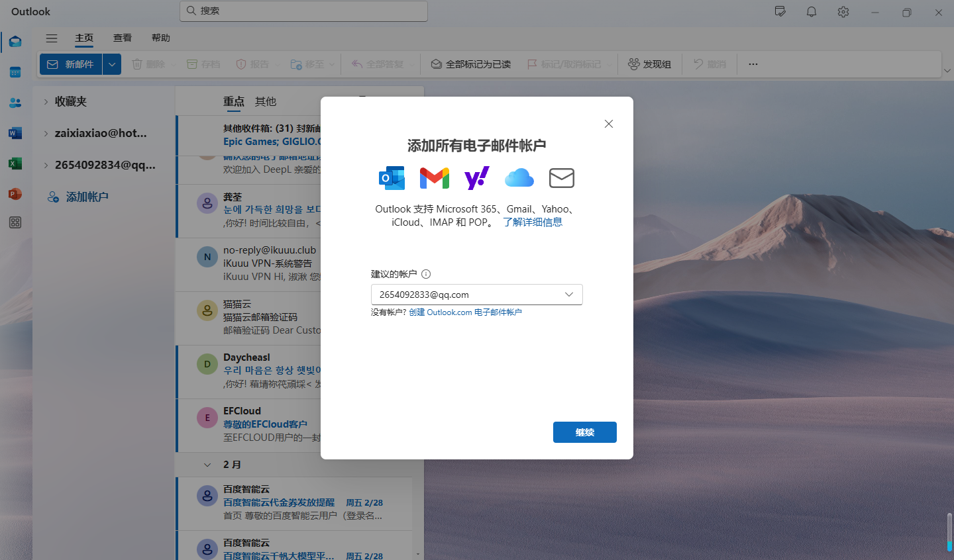Open the suggested account combo box dropdown
The height and width of the screenshot is (560, 954).
(x=569, y=295)
